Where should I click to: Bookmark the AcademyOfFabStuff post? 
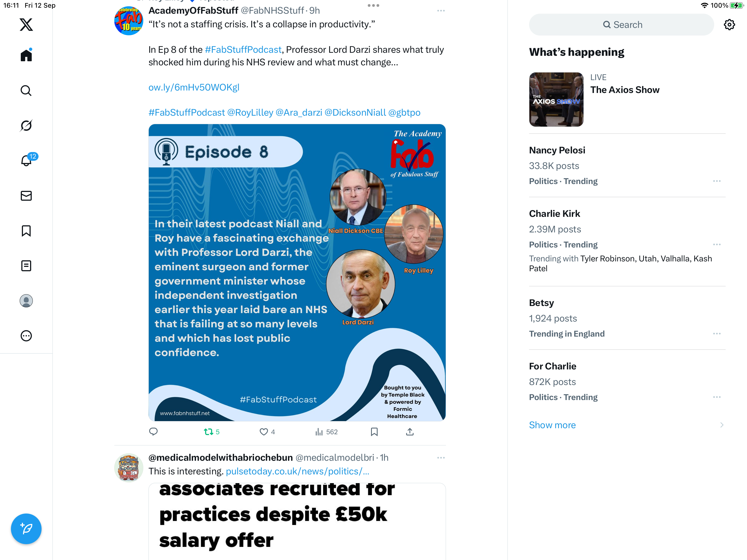[x=374, y=432]
